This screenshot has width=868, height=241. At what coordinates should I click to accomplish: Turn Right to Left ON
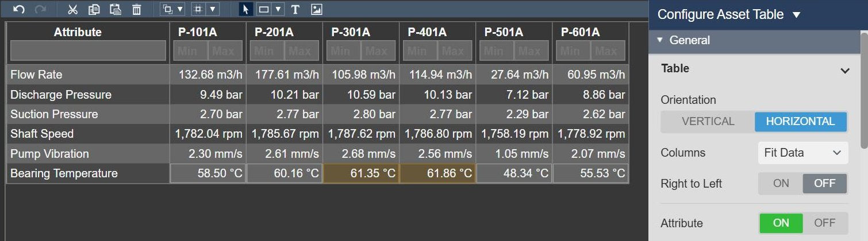click(781, 184)
